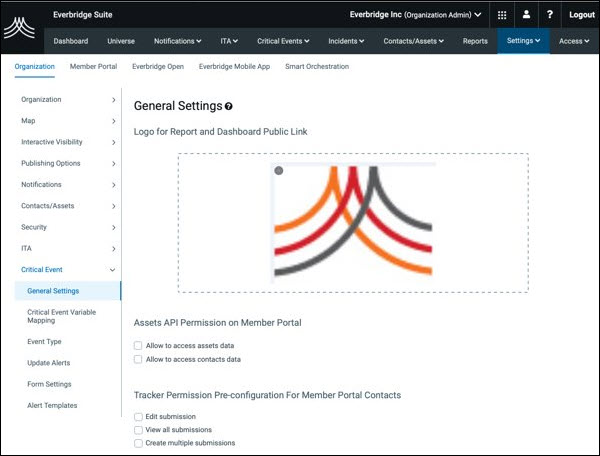Click the General Settings help icon

[229, 106]
